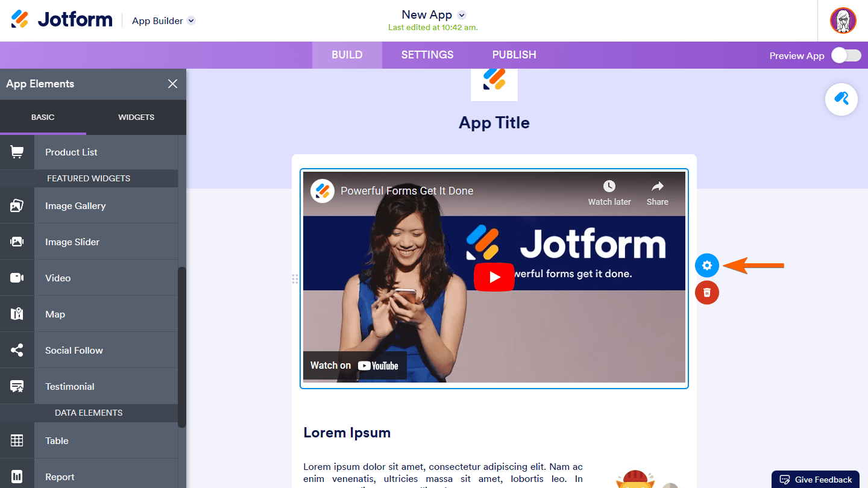
Task: Click the Lorem ipsum paragraph text
Action: click(x=443, y=475)
